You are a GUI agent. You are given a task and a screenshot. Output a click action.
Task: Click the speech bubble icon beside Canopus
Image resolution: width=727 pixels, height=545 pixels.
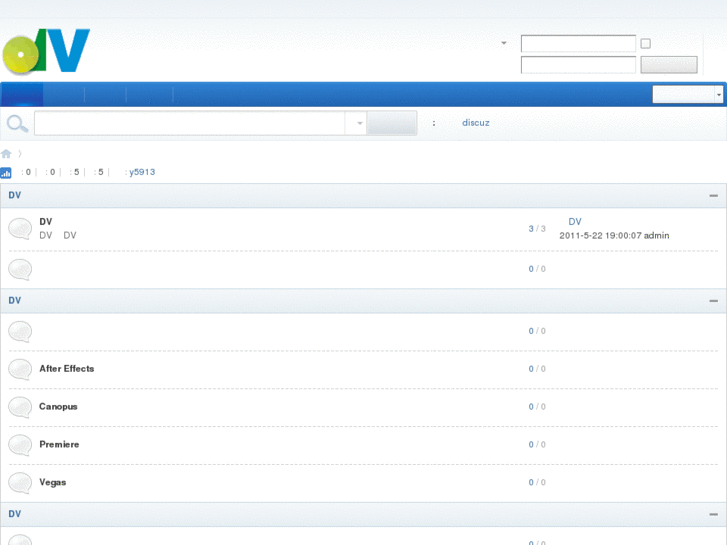click(x=20, y=407)
